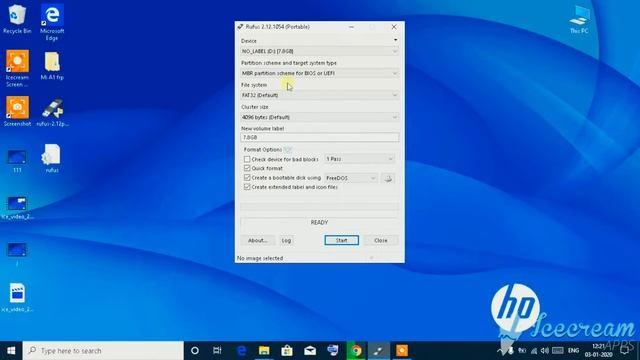
Task: Open the Cluster size dropdown
Action: pos(320,117)
